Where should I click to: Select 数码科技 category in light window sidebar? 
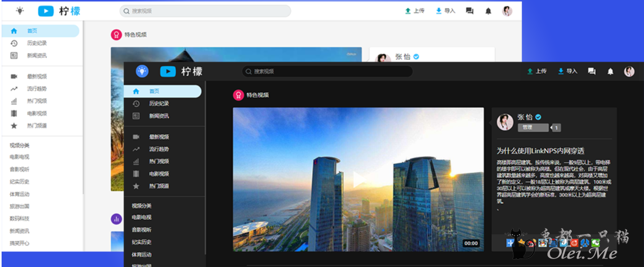(x=20, y=218)
